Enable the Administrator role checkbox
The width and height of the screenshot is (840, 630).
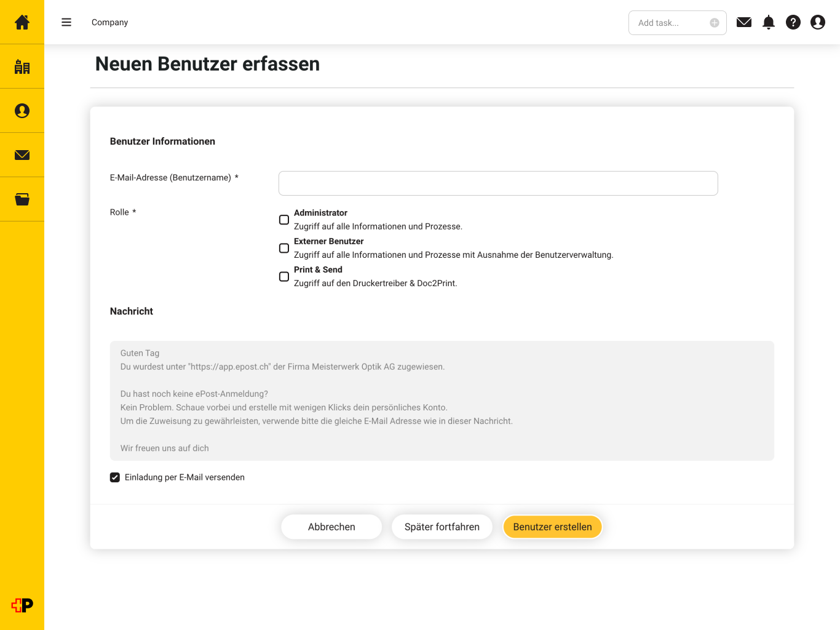pos(284,220)
